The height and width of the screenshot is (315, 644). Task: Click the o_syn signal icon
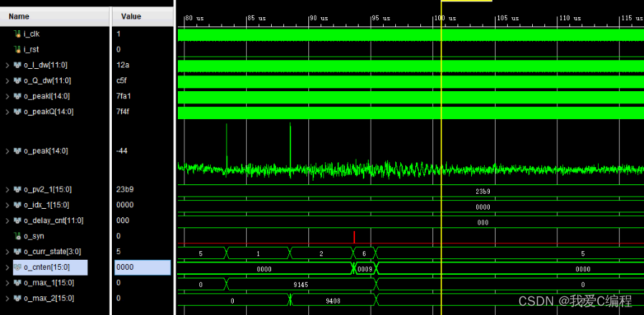click(18, 236)
